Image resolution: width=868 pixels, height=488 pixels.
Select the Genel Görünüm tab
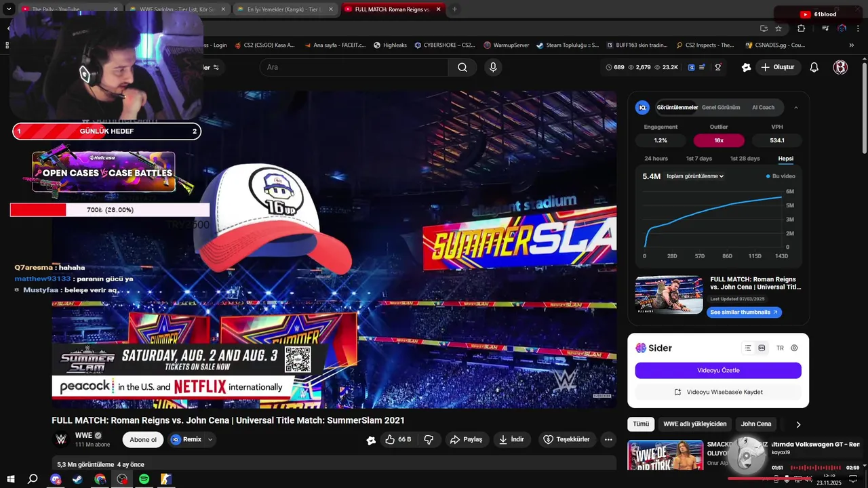point(721,107)
